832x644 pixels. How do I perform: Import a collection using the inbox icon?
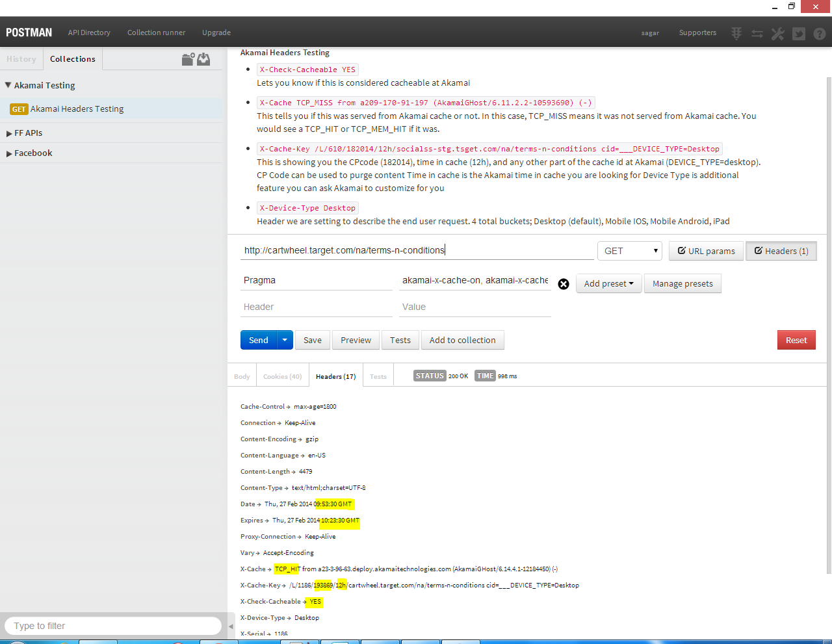tap(204, 59)
